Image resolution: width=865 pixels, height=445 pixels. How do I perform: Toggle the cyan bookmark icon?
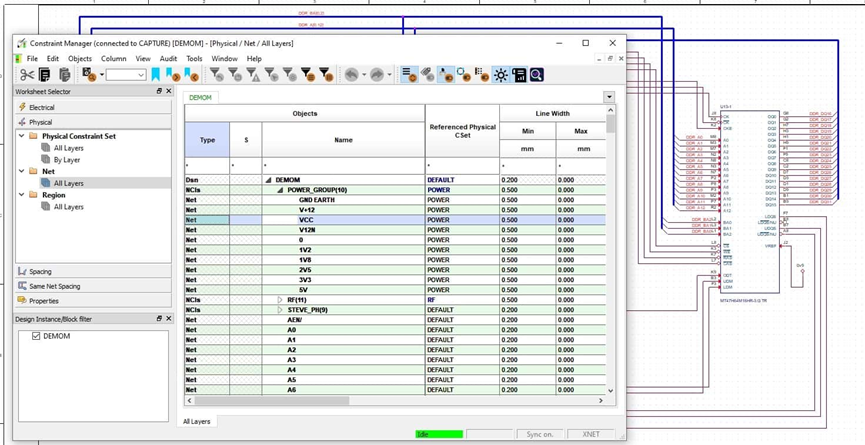pyautogui.click(x=156, y=75)
